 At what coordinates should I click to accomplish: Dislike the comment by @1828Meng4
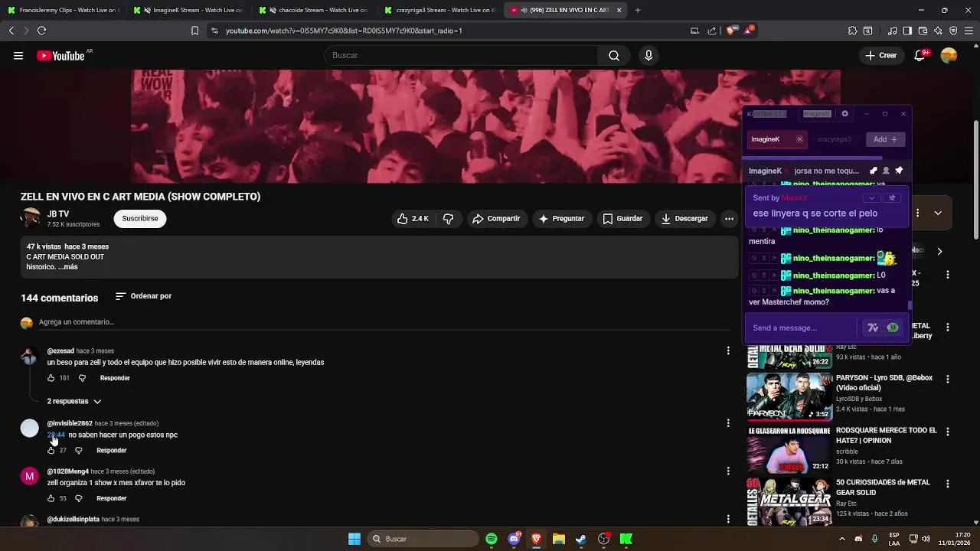(78, 499)
